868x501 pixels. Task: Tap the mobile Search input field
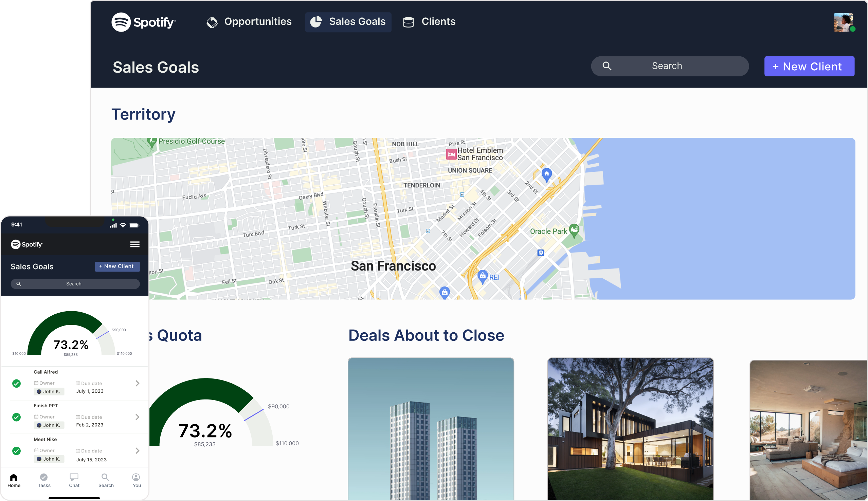click(x=75, y=284)
